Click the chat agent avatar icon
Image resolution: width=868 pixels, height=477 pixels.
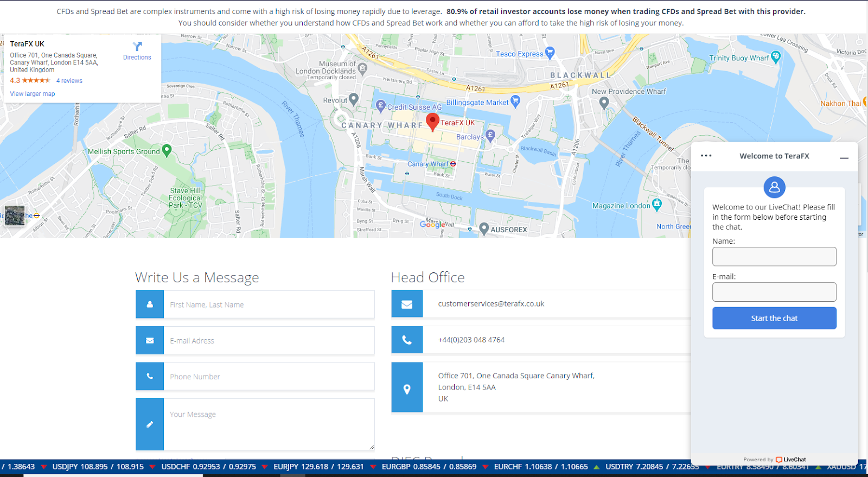pos(774,187)
